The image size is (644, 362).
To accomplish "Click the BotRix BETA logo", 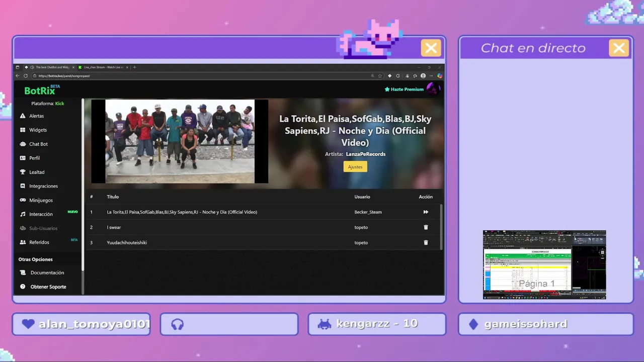I will click(42, 90).
